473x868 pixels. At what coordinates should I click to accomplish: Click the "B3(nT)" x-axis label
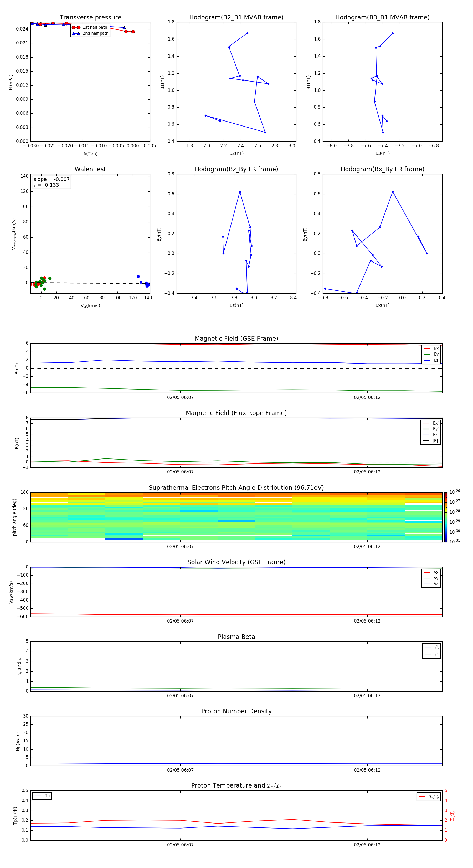[382, 153]
